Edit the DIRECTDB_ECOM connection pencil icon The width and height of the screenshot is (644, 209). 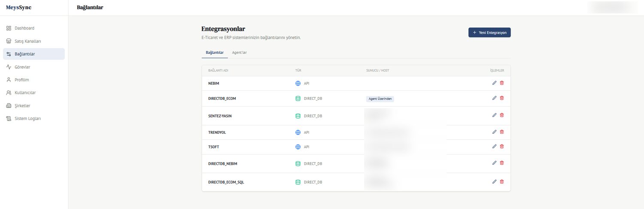coord(494,98)
